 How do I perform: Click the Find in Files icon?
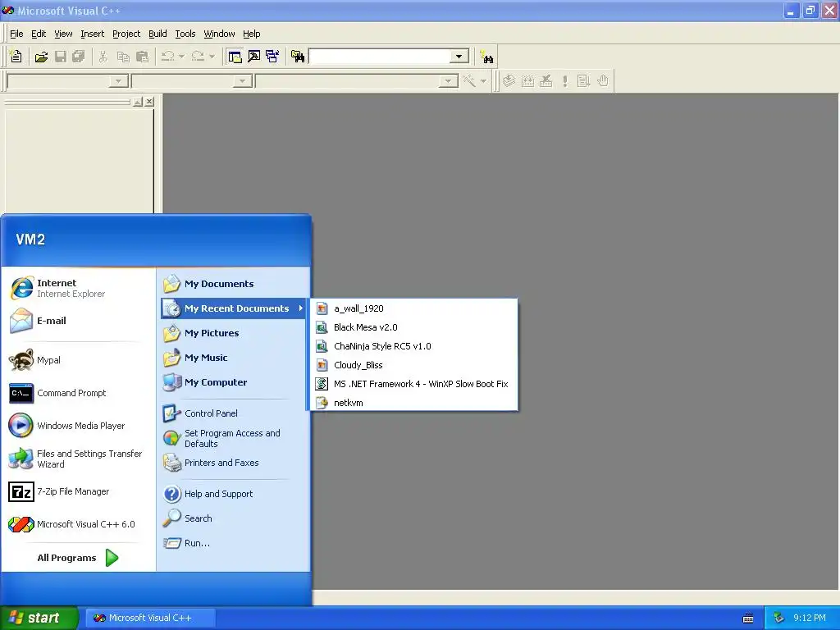tap(298, 57)
